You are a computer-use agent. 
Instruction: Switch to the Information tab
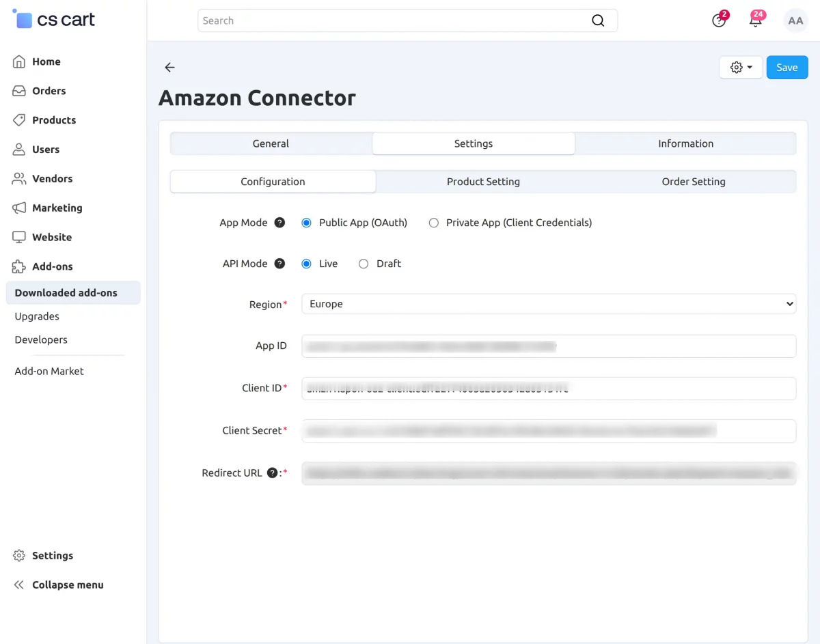click(685, 143)
